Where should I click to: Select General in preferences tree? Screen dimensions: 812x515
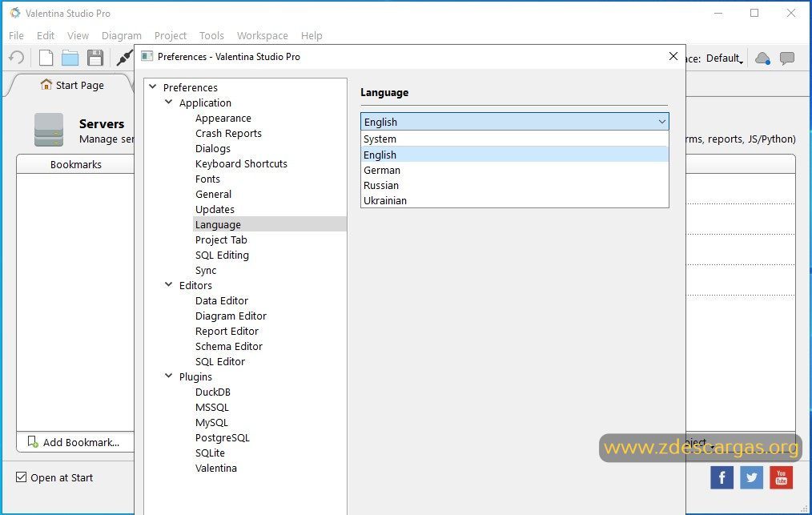coord(213,194)
